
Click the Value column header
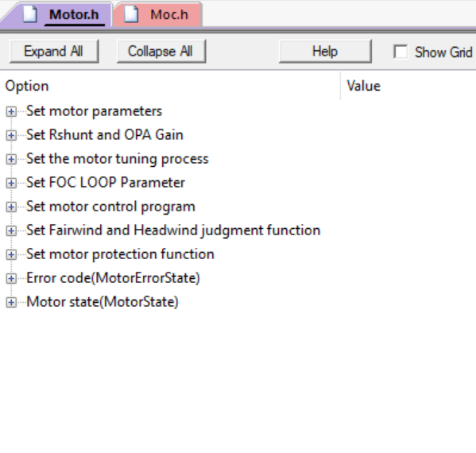point(408,86)
